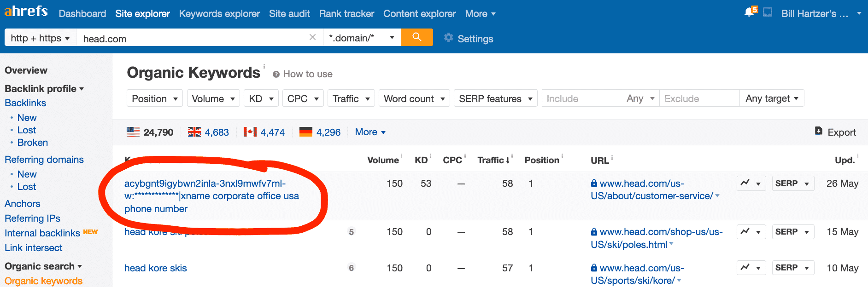This screenshot has width=868, height=287.
Task: Open the CPC filter dropdown
Action: (303, 98)
